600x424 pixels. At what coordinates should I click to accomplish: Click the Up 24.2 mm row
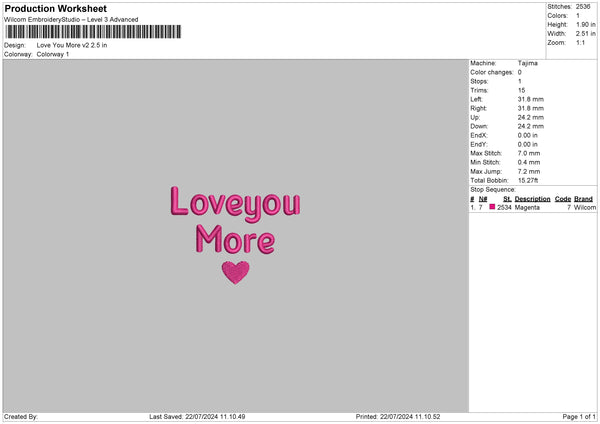click(x=507, y=117)
